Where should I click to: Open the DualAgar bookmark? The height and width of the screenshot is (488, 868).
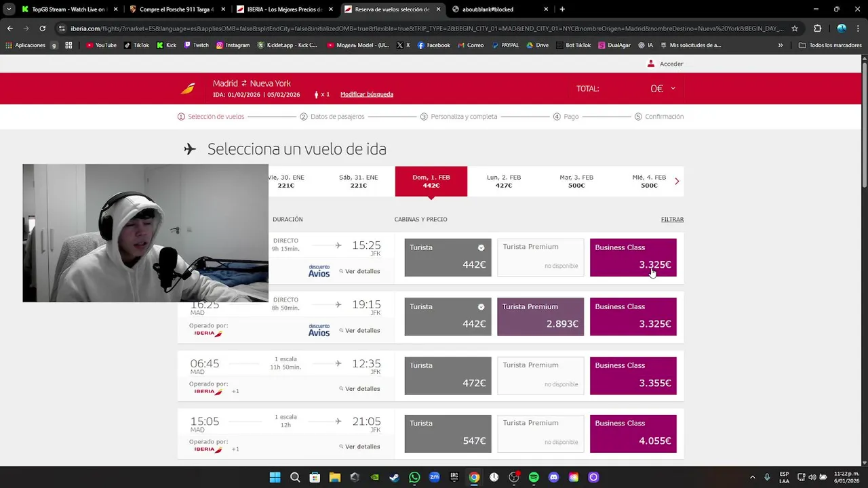point(614,45)
